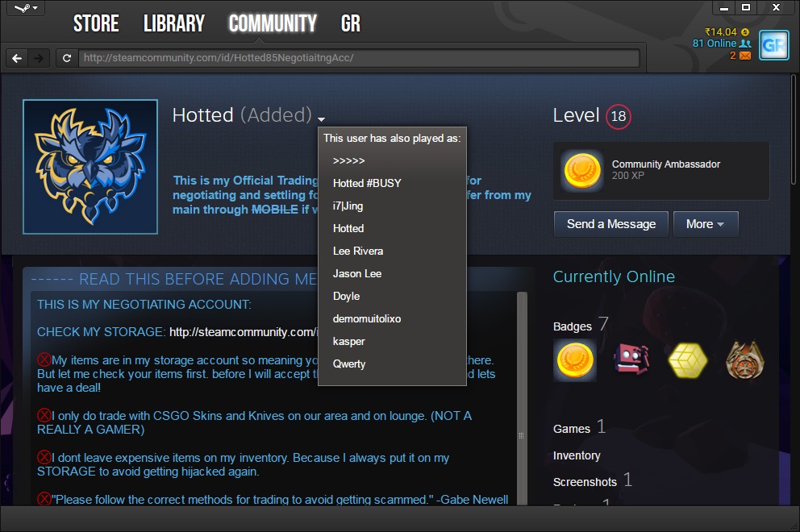Click the browser back arrow button
The height and width of the screenshot is (532, 800).
(x=17, y=58)
